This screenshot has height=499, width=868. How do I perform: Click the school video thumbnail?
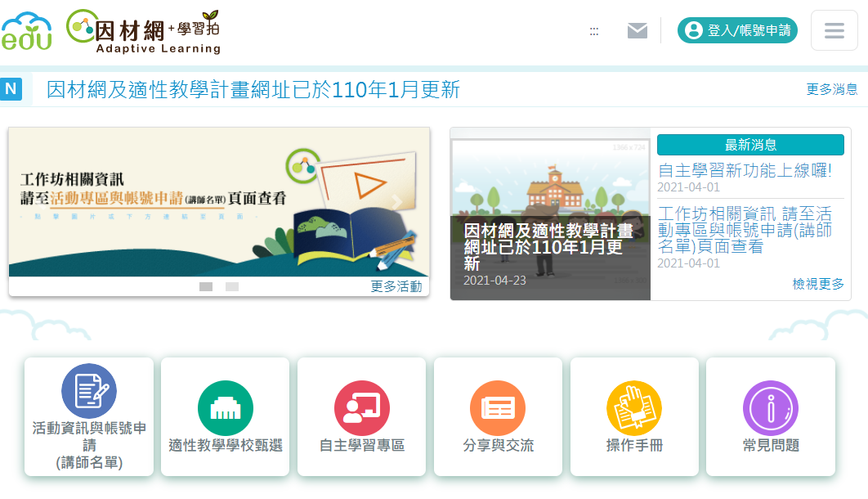tap(550, 214)
